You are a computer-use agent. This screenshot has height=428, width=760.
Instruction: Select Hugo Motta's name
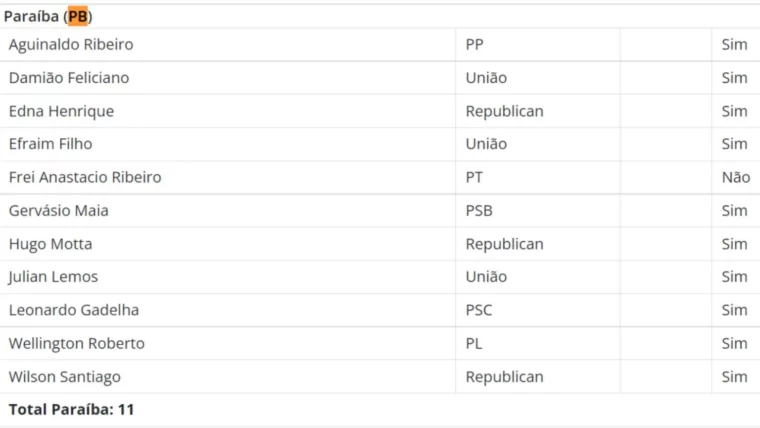(51, 244)
